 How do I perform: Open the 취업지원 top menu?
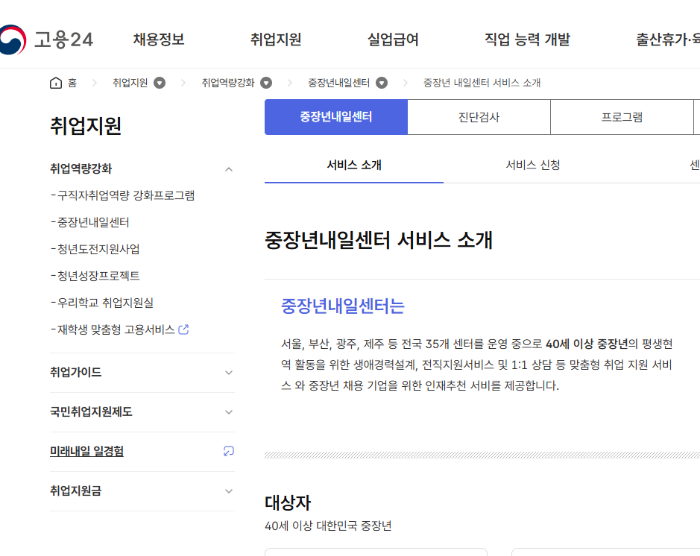(276, 39)
